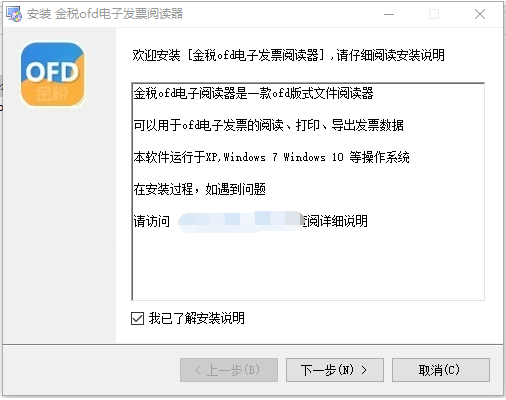This screenshot has height=400, width=506.
Task: Click the line about 阅读、打印、导出发票数据
Action: [269, 125]
